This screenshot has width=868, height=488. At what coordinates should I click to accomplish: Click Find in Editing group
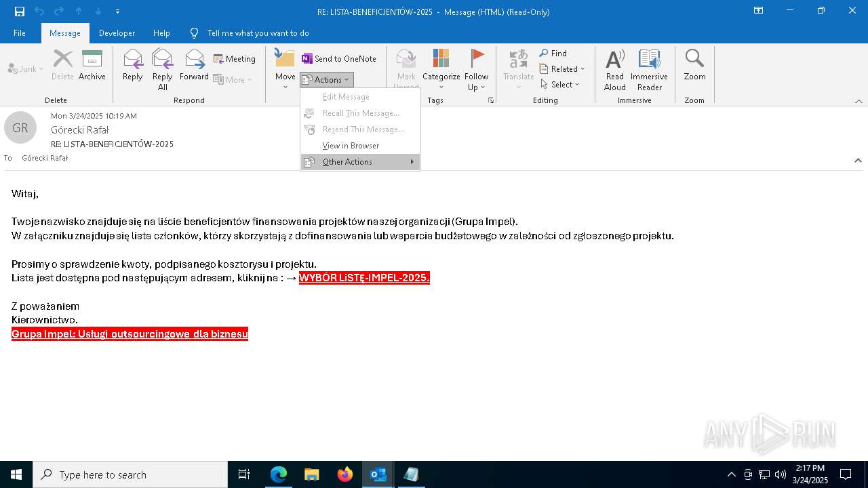click(x=553, y=53)
